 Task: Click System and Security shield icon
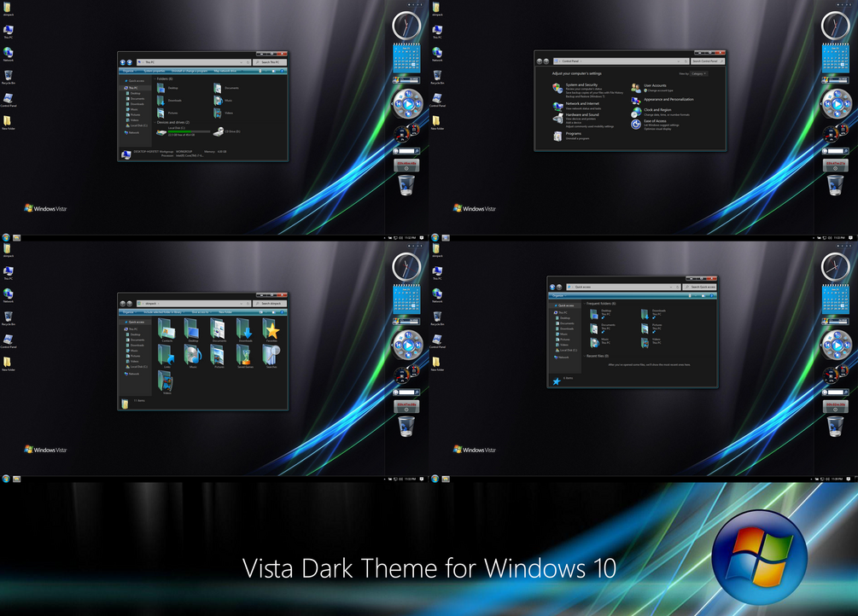557,88
